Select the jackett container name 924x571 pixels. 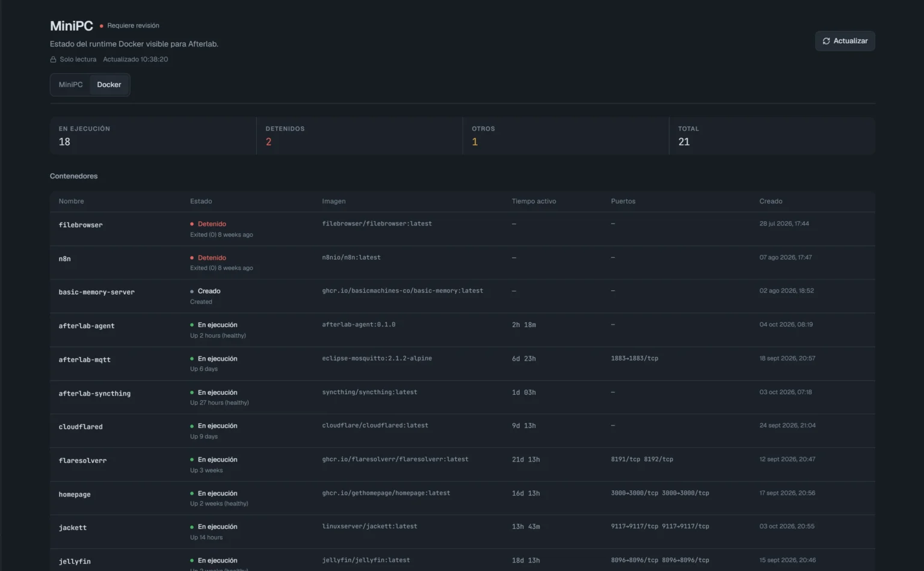click(x=72, y=528)
